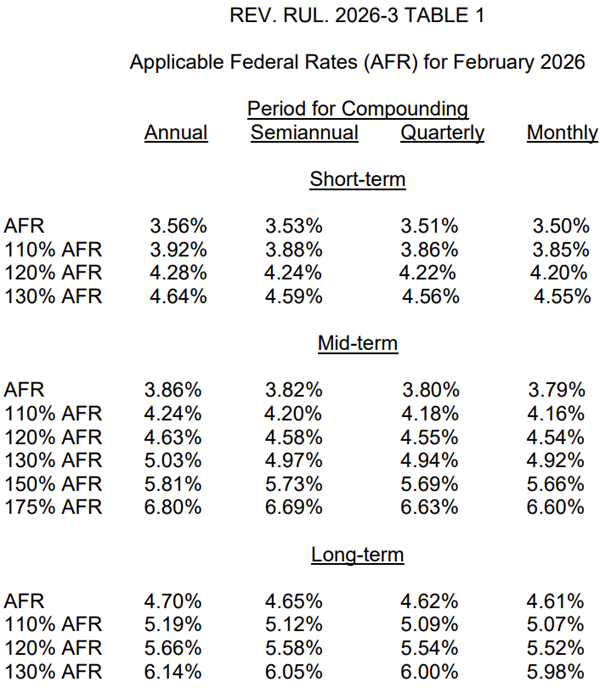This screenshot has height=699, width=600.
Task: Click the 175% AFR row label
Action: [53, 507]
